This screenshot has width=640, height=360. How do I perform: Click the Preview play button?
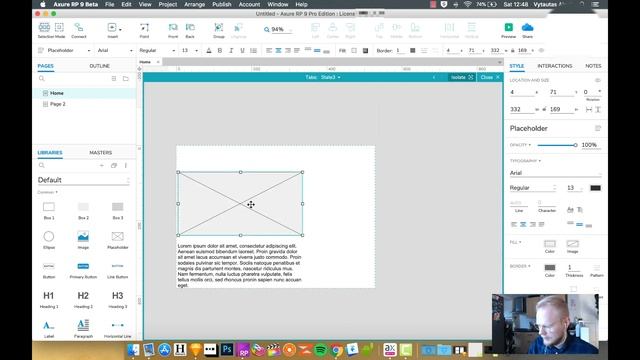pos(509,27)
